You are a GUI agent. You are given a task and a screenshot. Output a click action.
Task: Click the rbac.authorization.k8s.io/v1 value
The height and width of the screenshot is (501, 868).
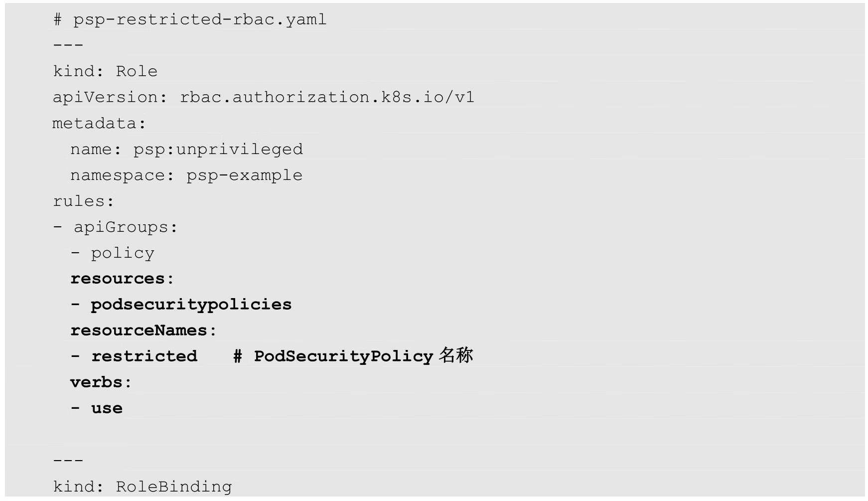point(327,97)
